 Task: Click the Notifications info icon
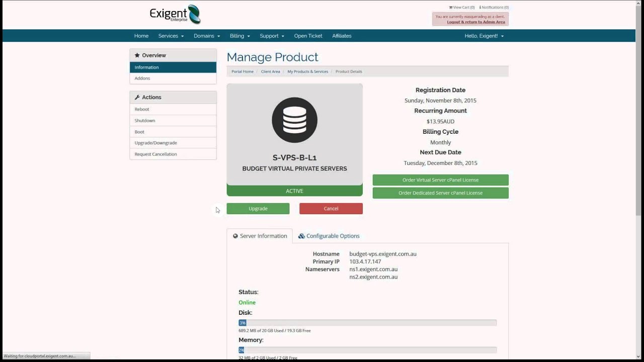tap(480, 8)
